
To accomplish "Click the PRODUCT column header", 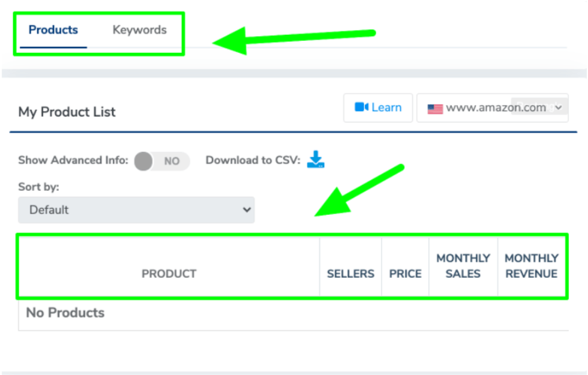I will pyautogui.click(x=169, y=274).
